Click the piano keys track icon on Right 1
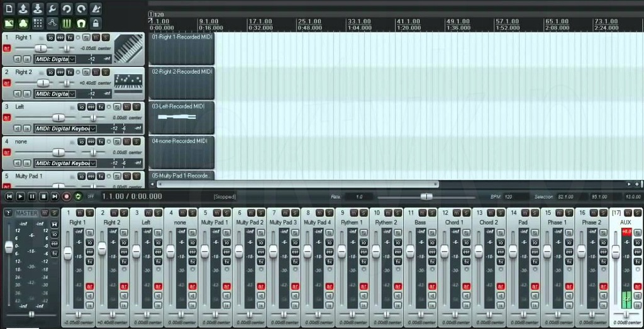The width and height of the screenshot is (644, 329). tap(128, 48)
